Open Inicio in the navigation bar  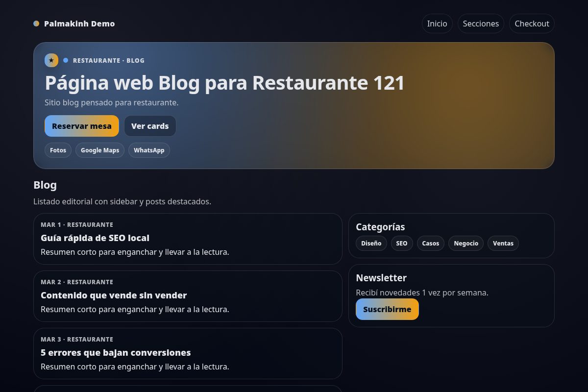(437, 23)
